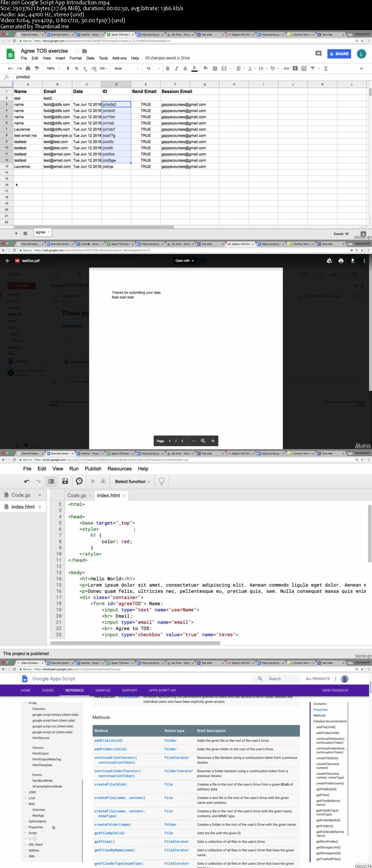
Task: Click the print icon in Sheets toolbar
Action: 28,68
